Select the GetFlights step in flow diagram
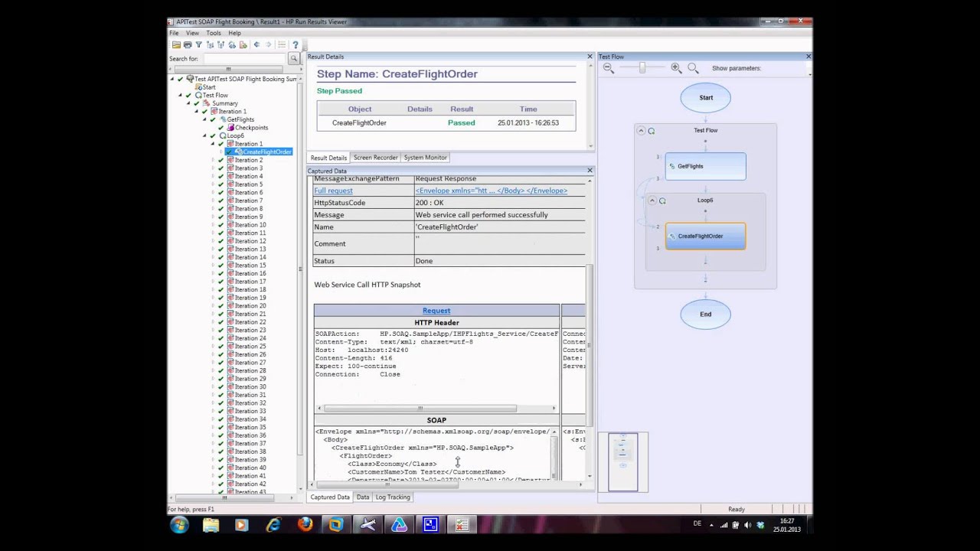This screenshot has width=980, height=551. click(x=705, y=166)
